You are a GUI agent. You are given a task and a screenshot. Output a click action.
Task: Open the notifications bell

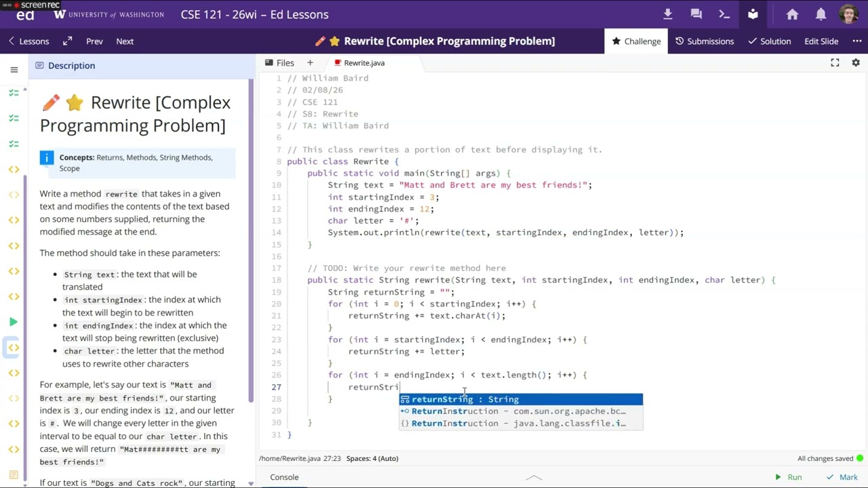coord(821,14)
